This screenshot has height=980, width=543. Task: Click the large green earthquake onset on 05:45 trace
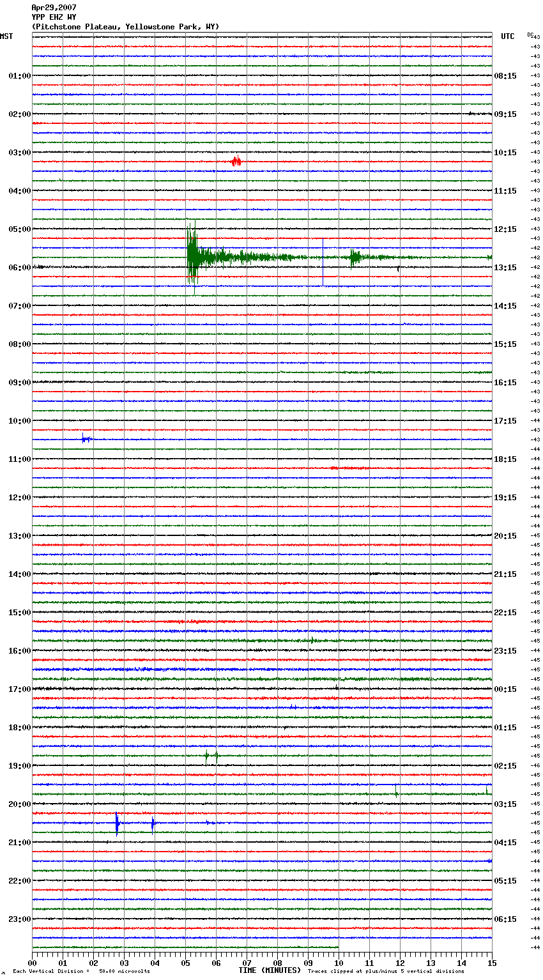tap(192, 257)
